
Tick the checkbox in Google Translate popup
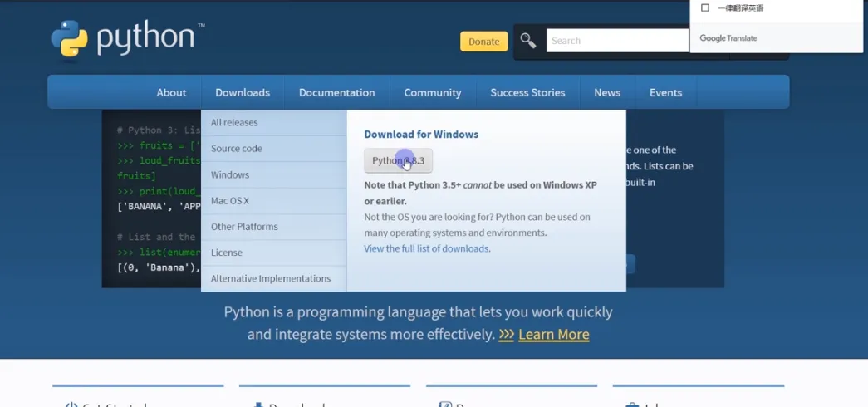pyautogui.click(x=704, y=7)
